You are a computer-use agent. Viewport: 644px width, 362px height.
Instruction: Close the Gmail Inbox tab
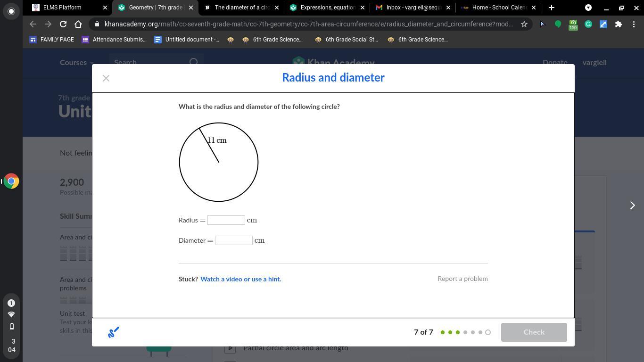pyautogui.click(x=448, y=8)
